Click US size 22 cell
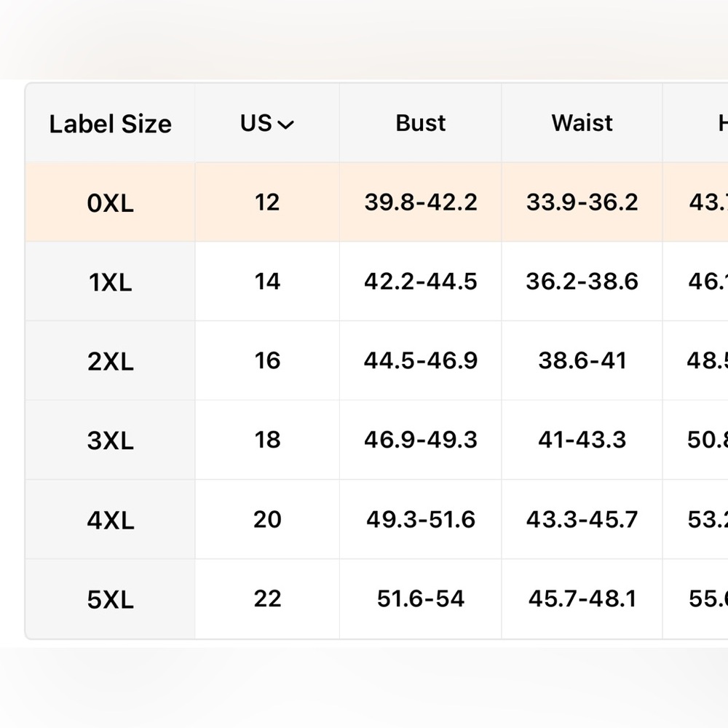This screenshot has width=728, height=728. (x=267, y=598)
